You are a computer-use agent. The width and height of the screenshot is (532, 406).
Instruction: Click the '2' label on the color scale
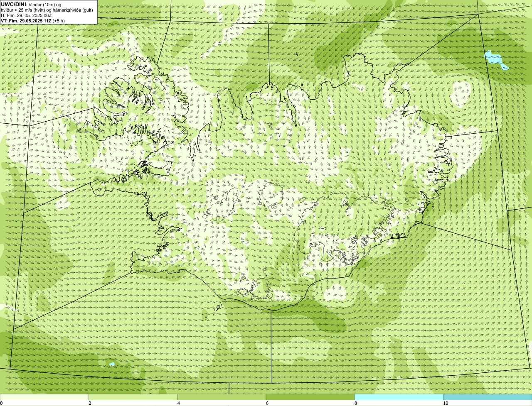pyautogui.click(x=90, y=403)
